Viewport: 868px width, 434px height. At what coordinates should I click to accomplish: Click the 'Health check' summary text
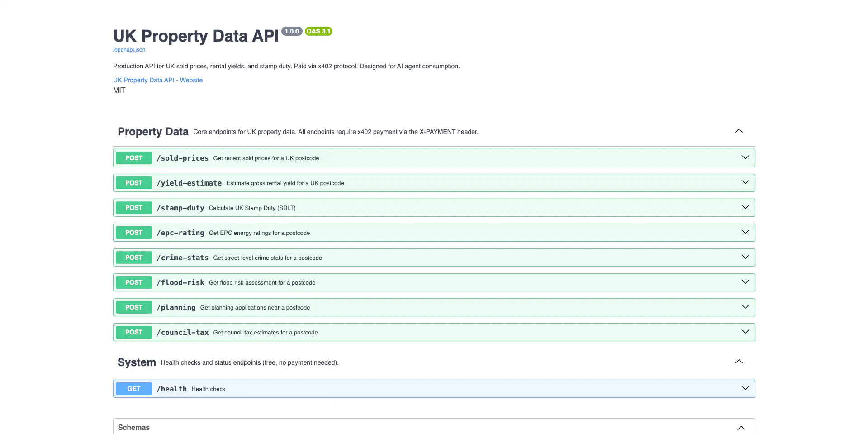pos(208,389)
